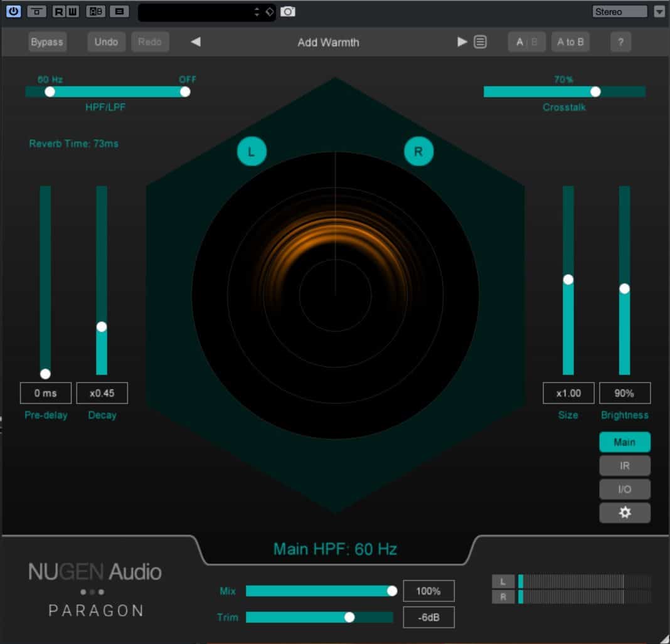Toggle the plugin power button

pos(13,11)
